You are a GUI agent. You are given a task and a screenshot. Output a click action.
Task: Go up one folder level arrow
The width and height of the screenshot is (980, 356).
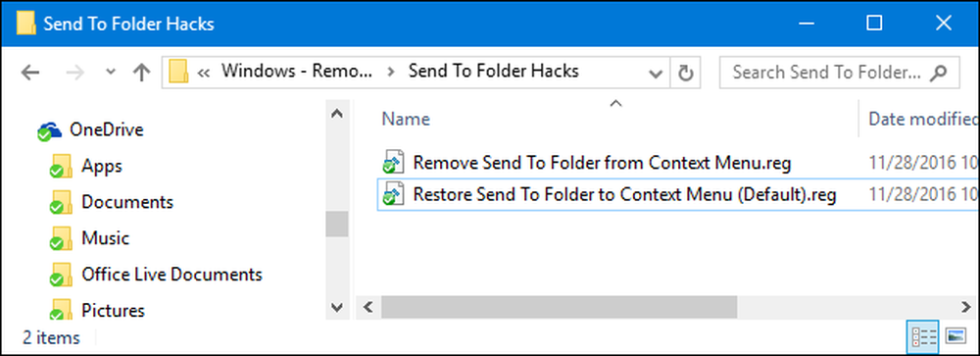[142, 73]
